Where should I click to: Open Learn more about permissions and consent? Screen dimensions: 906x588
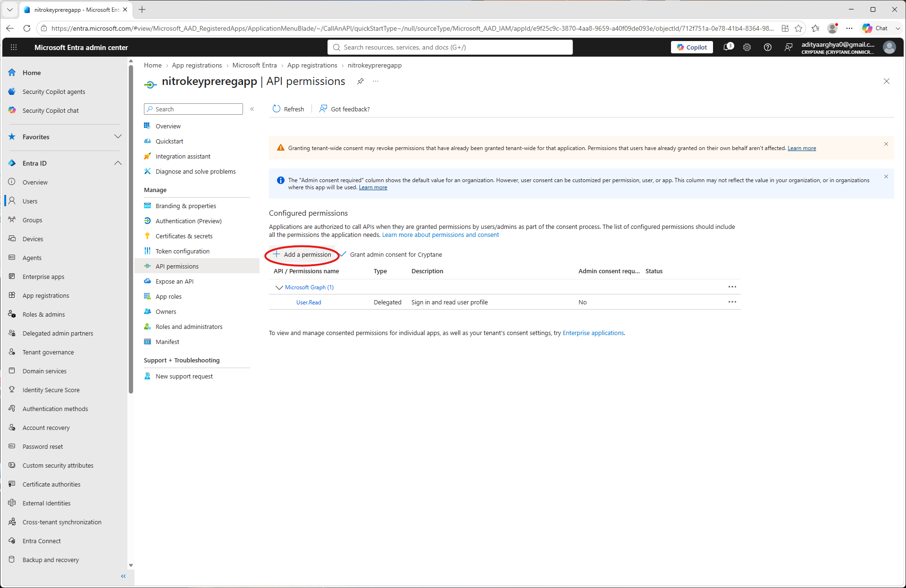[440, 235]
